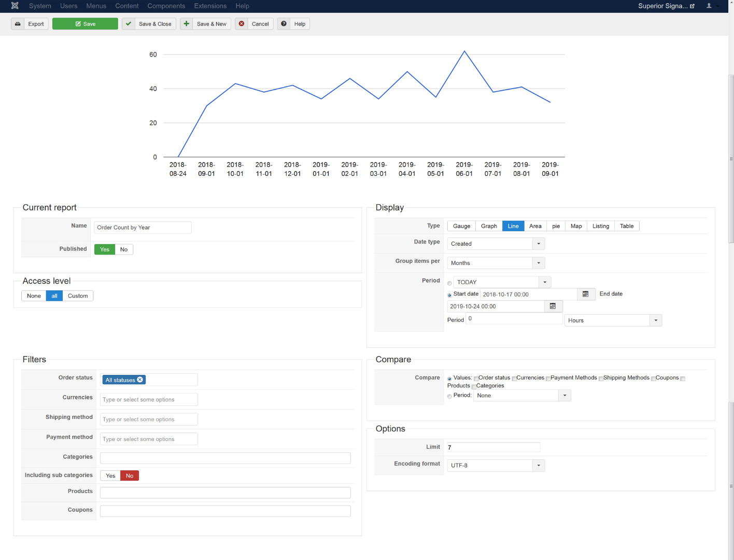Viewport: 734px width, 560px height.
Task: Select Gauge display type
Action: point(461,226)
